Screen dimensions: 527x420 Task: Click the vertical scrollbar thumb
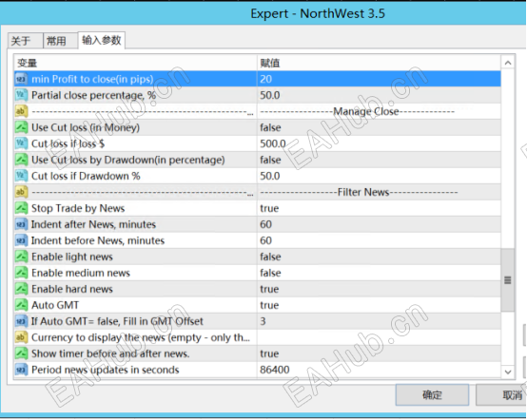tap(508, 280)
